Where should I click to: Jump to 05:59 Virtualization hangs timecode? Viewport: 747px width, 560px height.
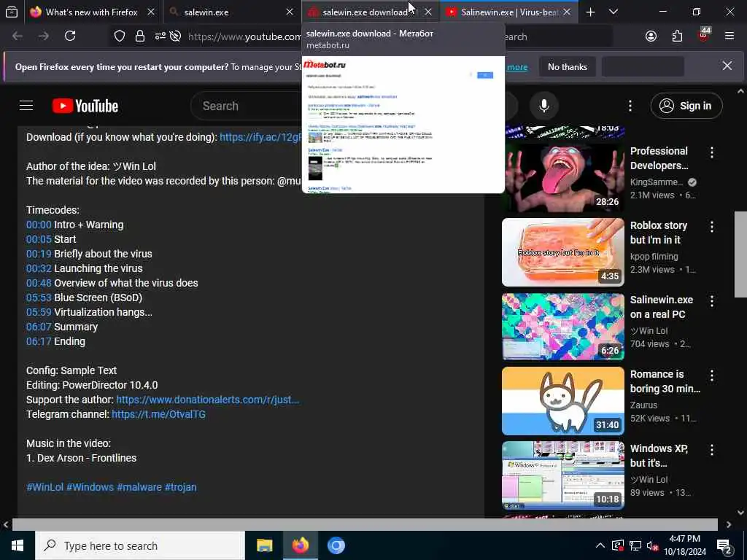pos(39,312)
